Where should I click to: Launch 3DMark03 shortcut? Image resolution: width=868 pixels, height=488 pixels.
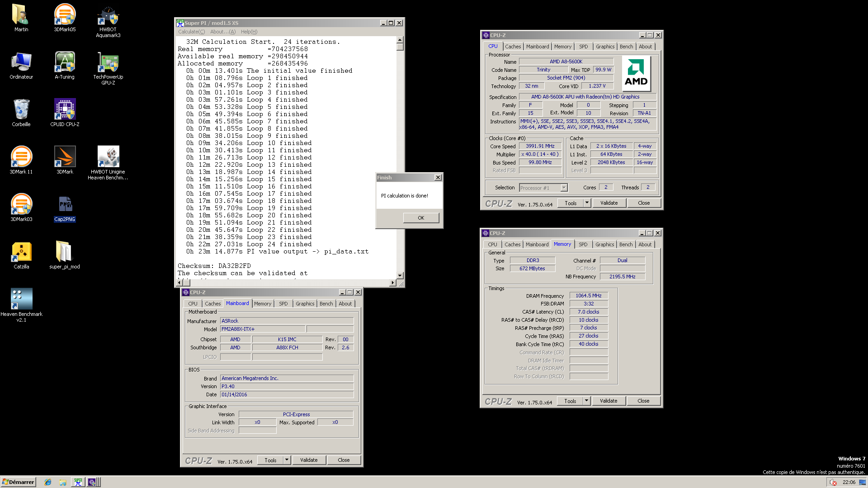21,208
